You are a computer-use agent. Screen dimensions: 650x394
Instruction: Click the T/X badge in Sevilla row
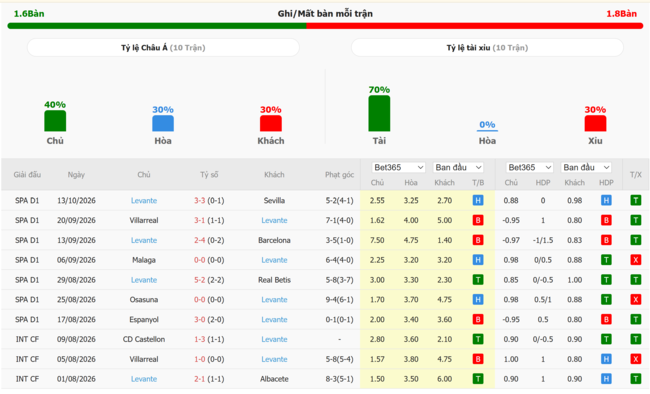click(635, 201)
